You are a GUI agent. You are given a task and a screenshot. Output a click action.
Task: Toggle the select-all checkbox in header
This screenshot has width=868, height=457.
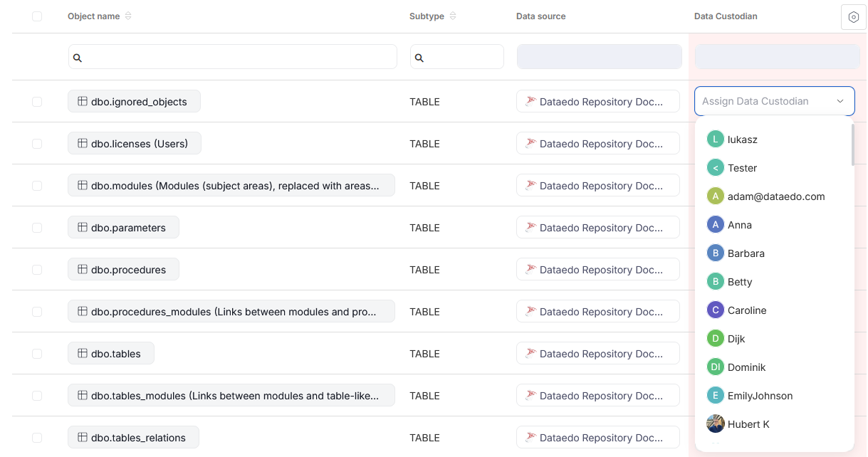point(37,16)
